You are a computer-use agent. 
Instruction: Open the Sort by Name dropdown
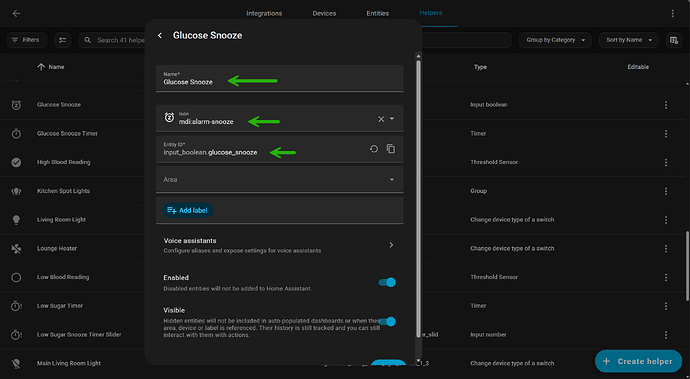coord(628,40)
